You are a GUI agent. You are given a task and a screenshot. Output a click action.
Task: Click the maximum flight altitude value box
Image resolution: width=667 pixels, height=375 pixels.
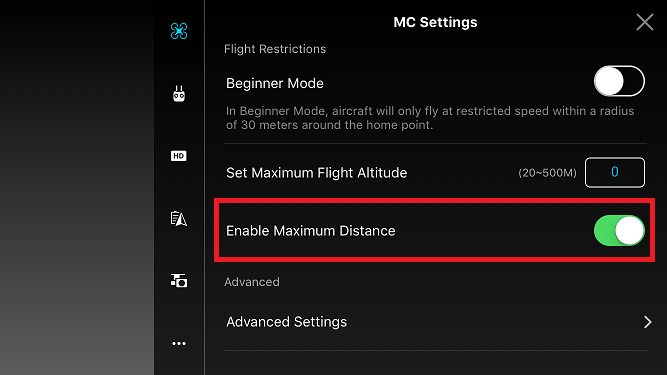(615, 172)
